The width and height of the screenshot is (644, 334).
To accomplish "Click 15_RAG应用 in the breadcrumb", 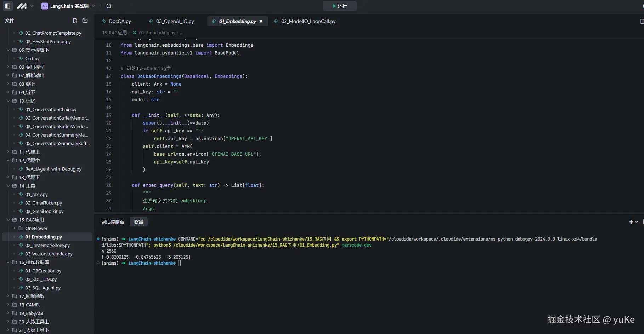I will 114,33.
